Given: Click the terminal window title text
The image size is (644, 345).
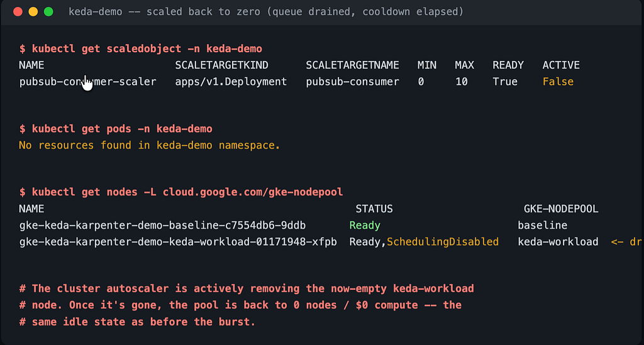Looking at the screenshot, I should (266, 11).
